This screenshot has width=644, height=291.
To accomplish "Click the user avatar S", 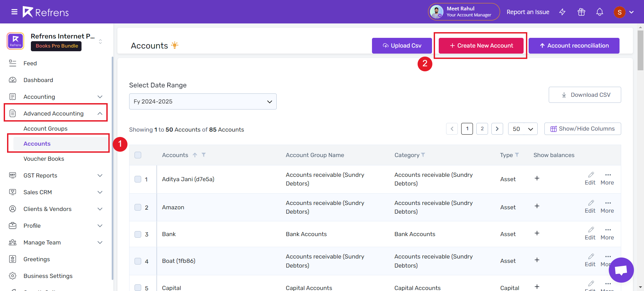I will point(620,12).
